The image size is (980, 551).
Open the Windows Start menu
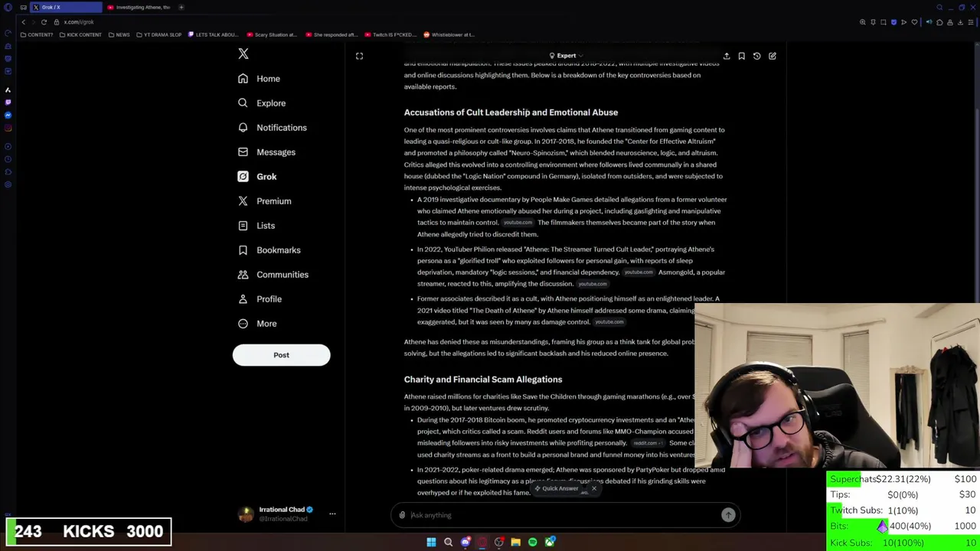(431, 542)
